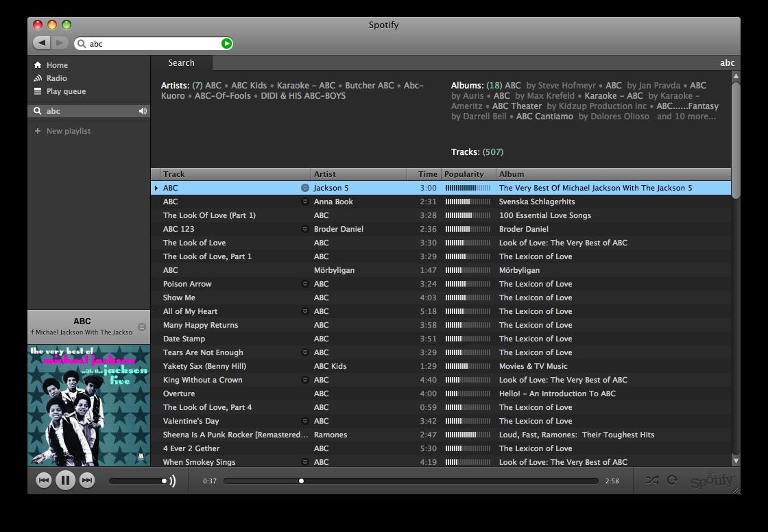This screenshot has height=532, width=768.
Task: Pause the current song
Action: tap(65, 480)
